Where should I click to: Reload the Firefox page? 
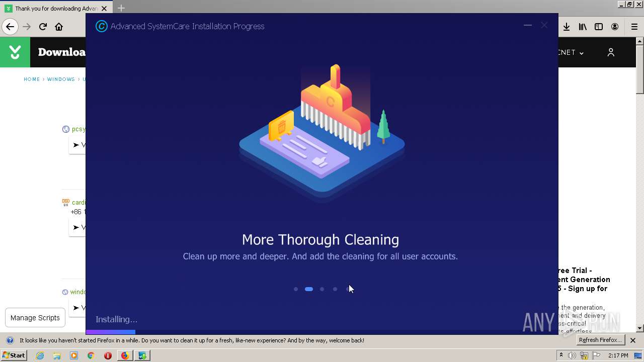(43, 27)
